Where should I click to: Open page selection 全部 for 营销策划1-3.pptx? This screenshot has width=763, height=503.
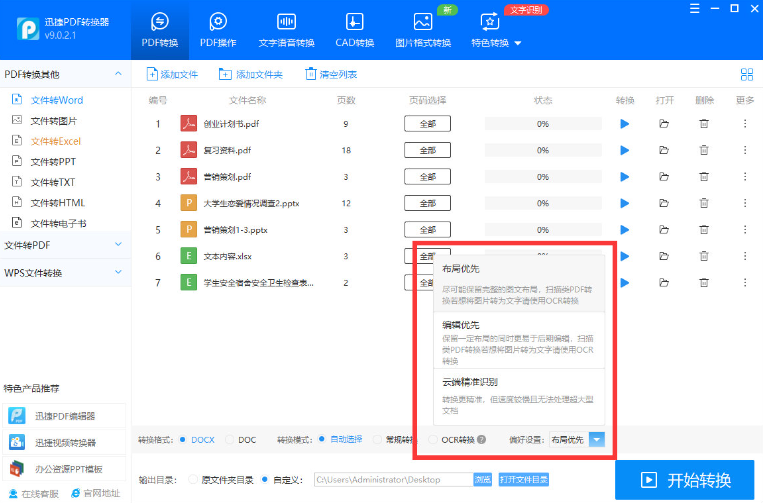pos(427,230)
